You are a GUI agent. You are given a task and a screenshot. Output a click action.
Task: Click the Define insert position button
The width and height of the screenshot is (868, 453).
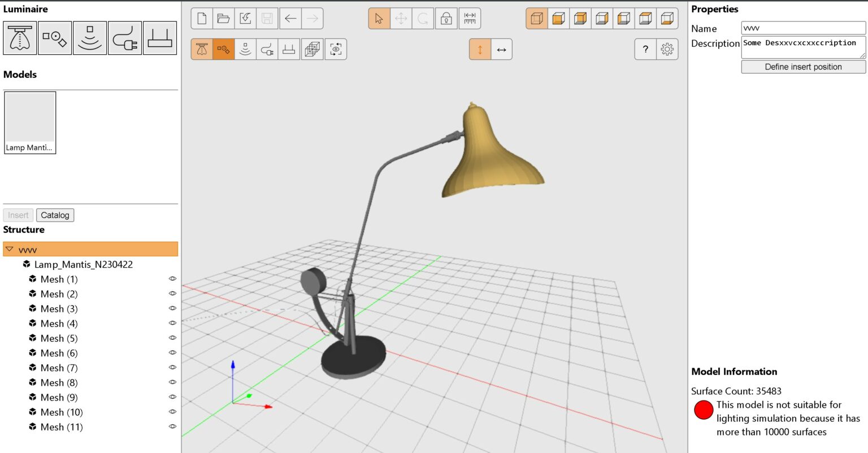tap(803, 67)
